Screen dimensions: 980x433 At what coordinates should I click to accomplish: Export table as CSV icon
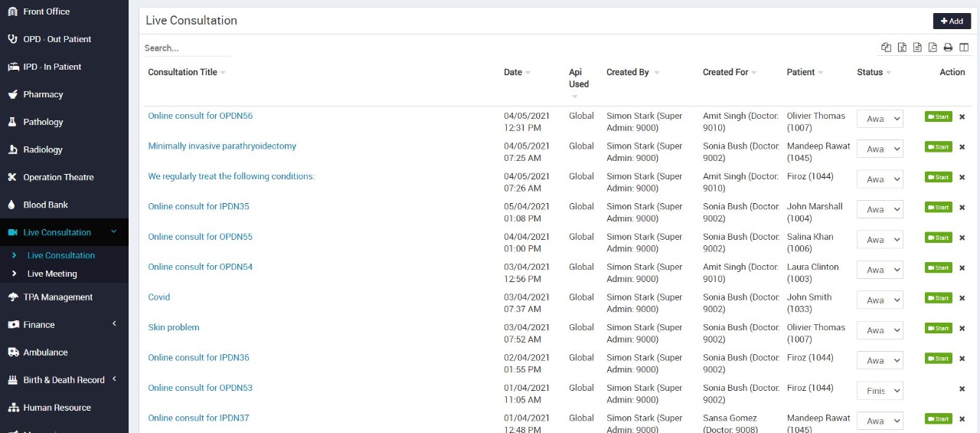(917, 48)
